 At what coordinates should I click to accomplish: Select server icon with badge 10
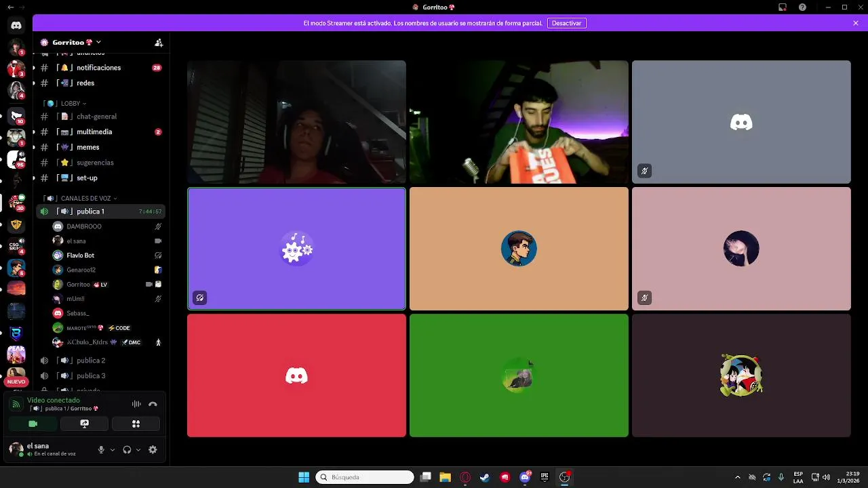click(16, 116)
